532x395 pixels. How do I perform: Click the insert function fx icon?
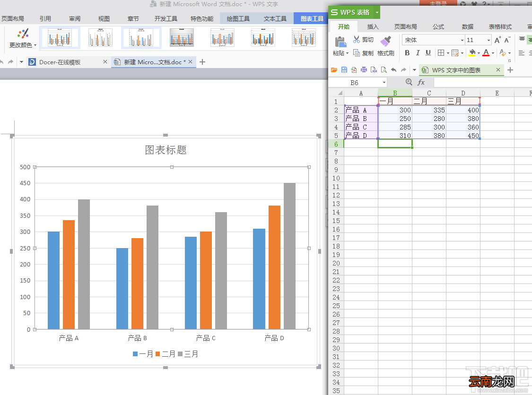click(421, 82)
